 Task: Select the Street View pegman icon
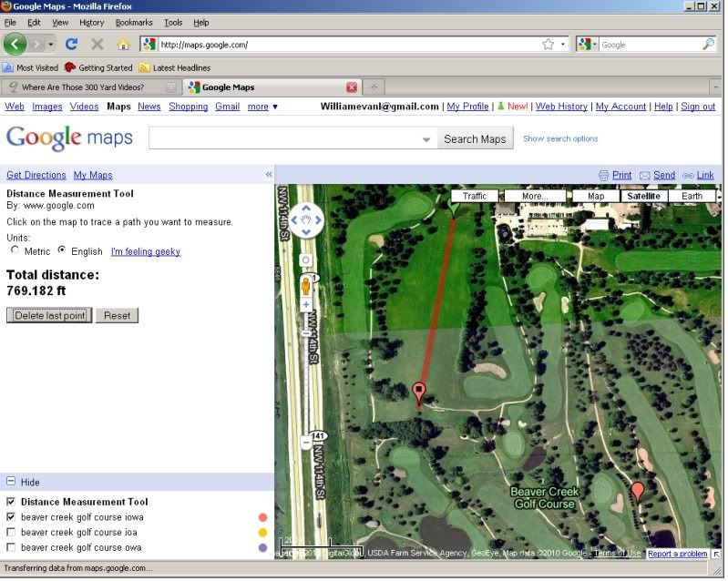306,285
